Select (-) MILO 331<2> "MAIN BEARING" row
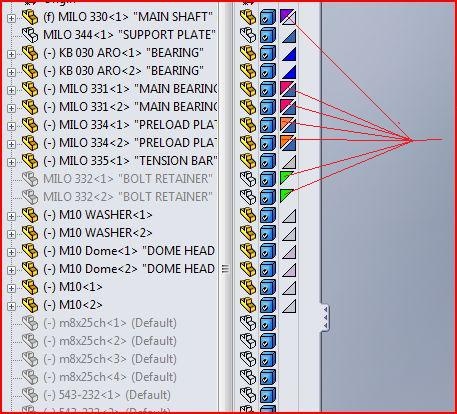 coord(130,107)
